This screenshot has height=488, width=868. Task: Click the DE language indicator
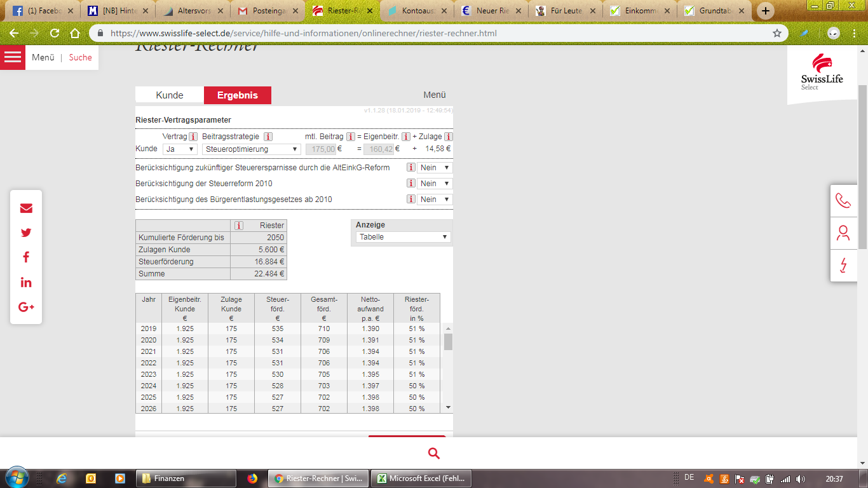point(689,478)
